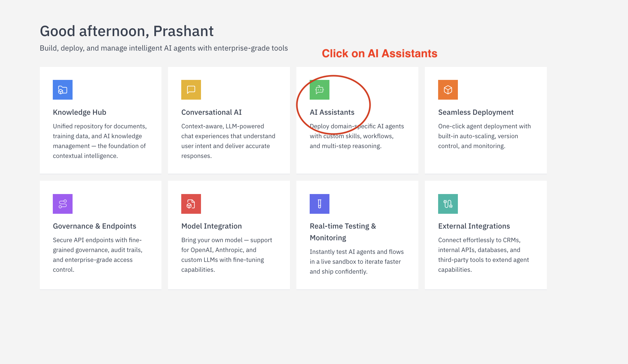The image size is (628, 364).
Task: Open the Seamless Deployment title
Action: (476, 112)
